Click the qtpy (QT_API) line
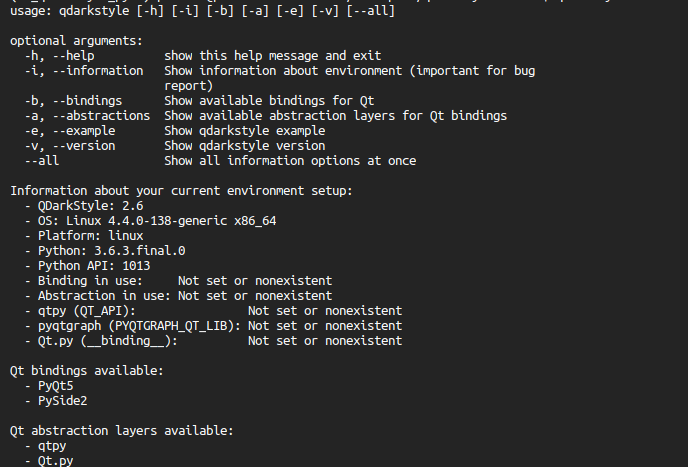The width and height of the screenshot is (688, 467). point(213,311)
